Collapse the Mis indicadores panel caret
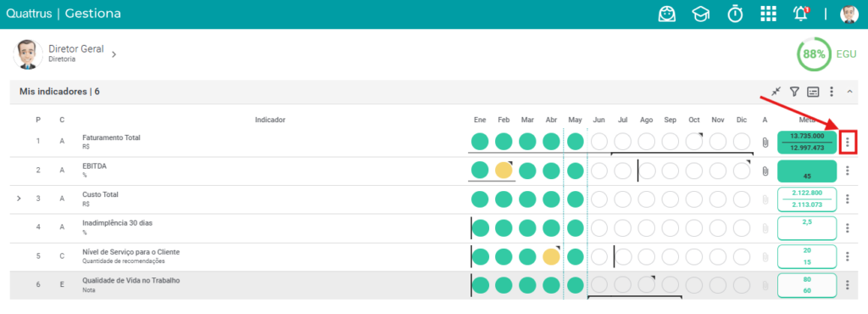 [849, 92]
